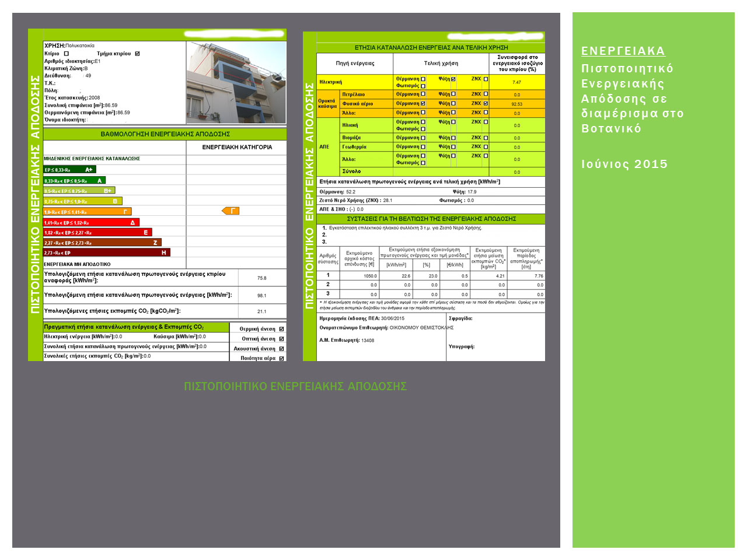Select the 7.47 electricity contribution value
The width and height of the screenshot is (747, 560).
(x=517, y=82)
